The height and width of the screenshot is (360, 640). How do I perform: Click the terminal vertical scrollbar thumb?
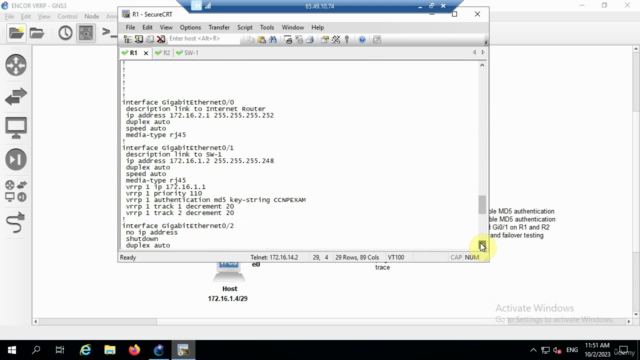pyautogui.click(x=482, y=204)
